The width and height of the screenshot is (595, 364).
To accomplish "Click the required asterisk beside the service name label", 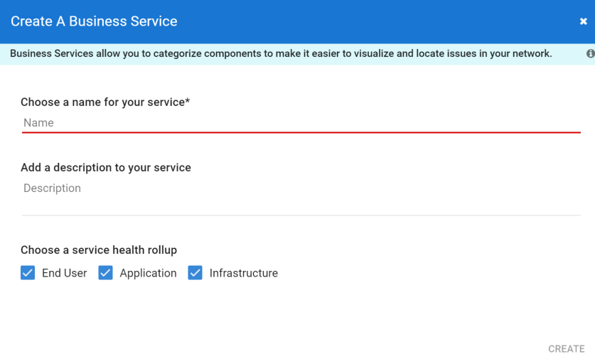I will [188, 102].
